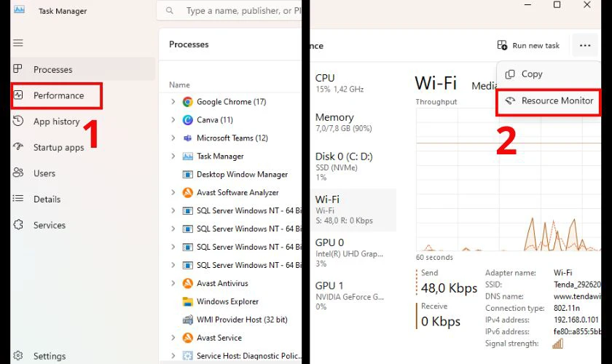Image resolution: width=612 pixels, height=364 pixels.
Task: Click the Run new task button
Action: point(528,45)
